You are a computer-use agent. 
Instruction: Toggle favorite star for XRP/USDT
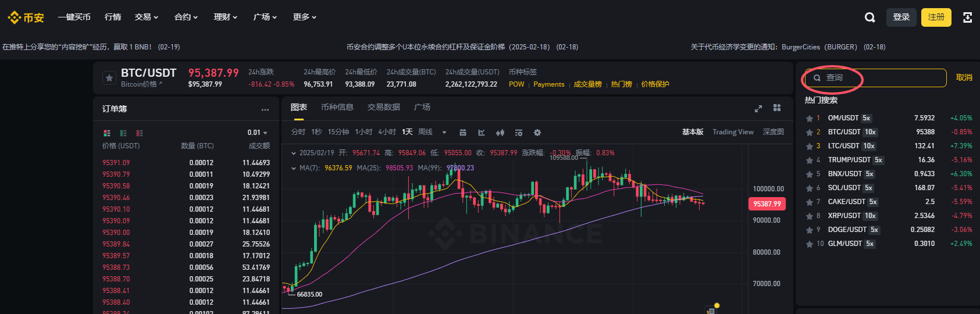tap(809, 216)
